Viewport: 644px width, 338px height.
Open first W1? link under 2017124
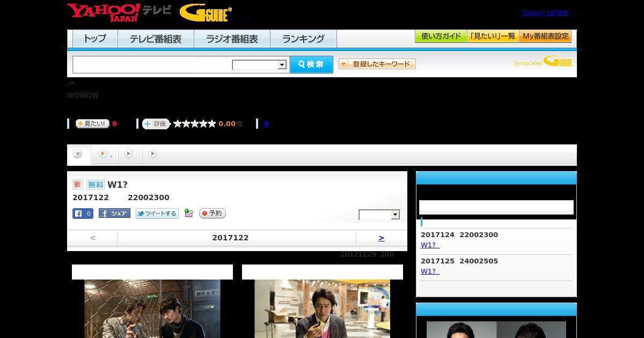(x=430, y=245)
